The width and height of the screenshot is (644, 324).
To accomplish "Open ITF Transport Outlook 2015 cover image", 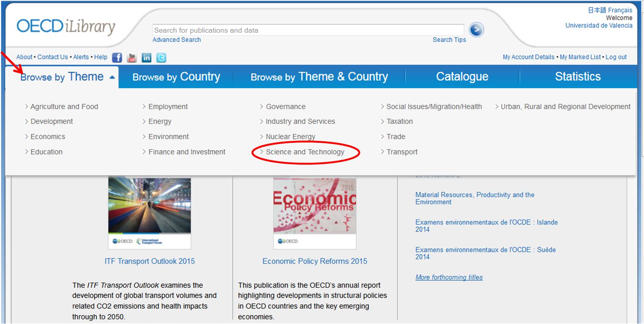I will (x=149, y=213).
